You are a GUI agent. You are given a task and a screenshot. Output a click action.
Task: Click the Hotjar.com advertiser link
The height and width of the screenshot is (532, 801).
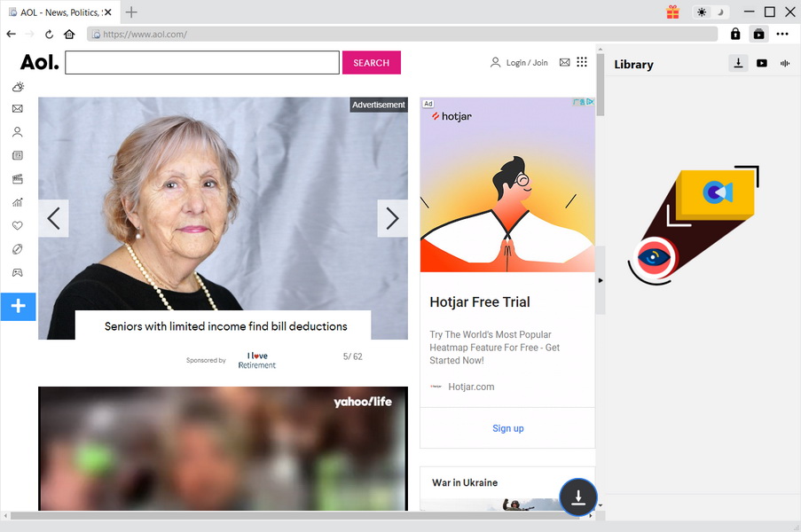point(471,387)
